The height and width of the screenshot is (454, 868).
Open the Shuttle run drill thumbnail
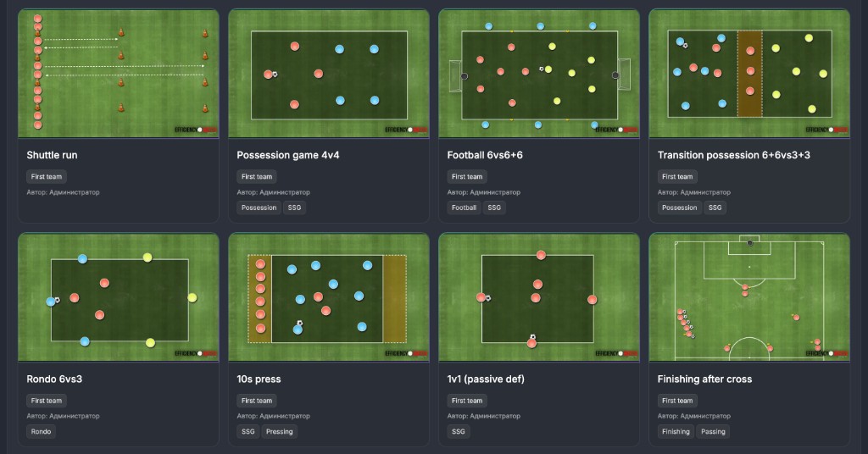click(x=119, y=74)
